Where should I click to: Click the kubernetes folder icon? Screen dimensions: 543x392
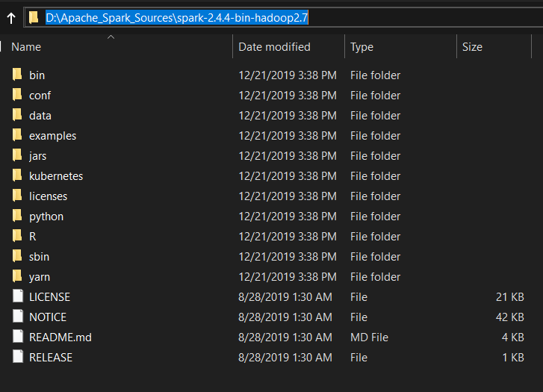(x=17, y=175)
